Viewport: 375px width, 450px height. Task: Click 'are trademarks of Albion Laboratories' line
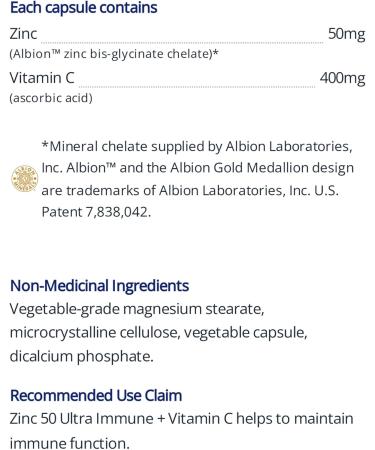[x=190, y=190]
